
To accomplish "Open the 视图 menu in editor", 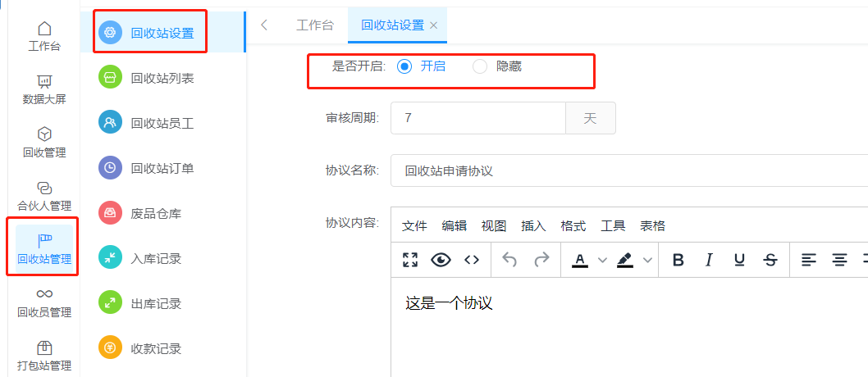I will [x=494, y=225].
